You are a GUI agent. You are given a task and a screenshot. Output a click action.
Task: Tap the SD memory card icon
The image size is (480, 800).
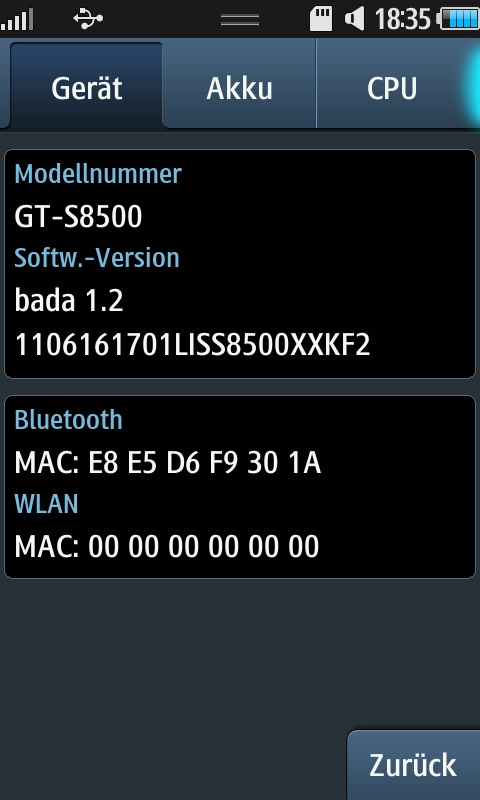tap(321, 19)
